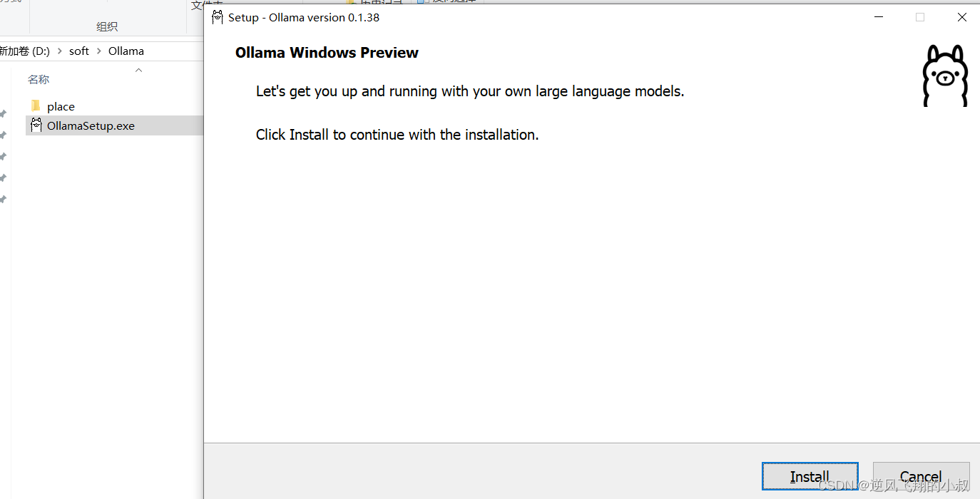Image resolution: width=980 pixels, height=499 pixels.
Task: Open the Ollama breadcrumb in address bar
Action: [x=126, y=51]
